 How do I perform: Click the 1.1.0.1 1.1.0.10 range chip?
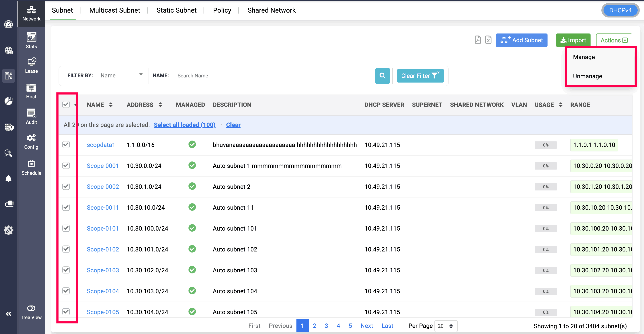[x=594, y=145]
